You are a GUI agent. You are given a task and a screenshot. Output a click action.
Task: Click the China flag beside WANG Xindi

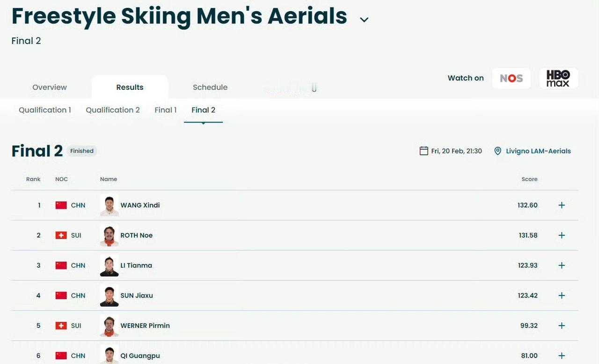pos(61,205)
